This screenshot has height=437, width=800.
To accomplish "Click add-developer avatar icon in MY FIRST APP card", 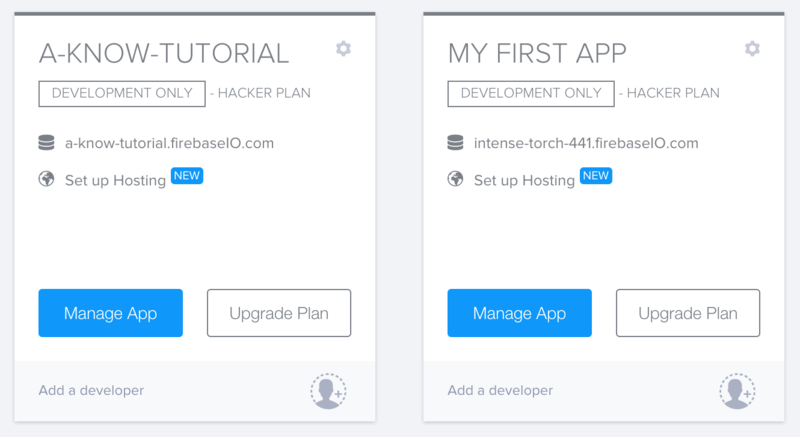I will (x=738, y=391).
